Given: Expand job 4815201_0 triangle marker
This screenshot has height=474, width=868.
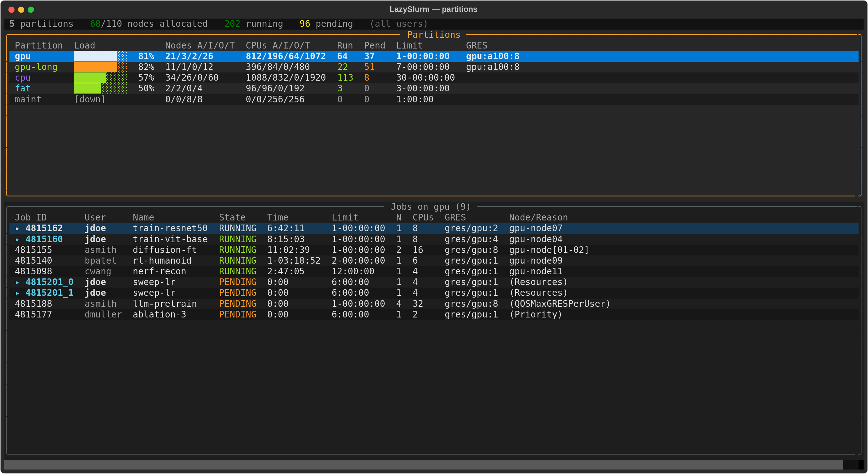Looking at the screenshot, I should tap(17, 282).
